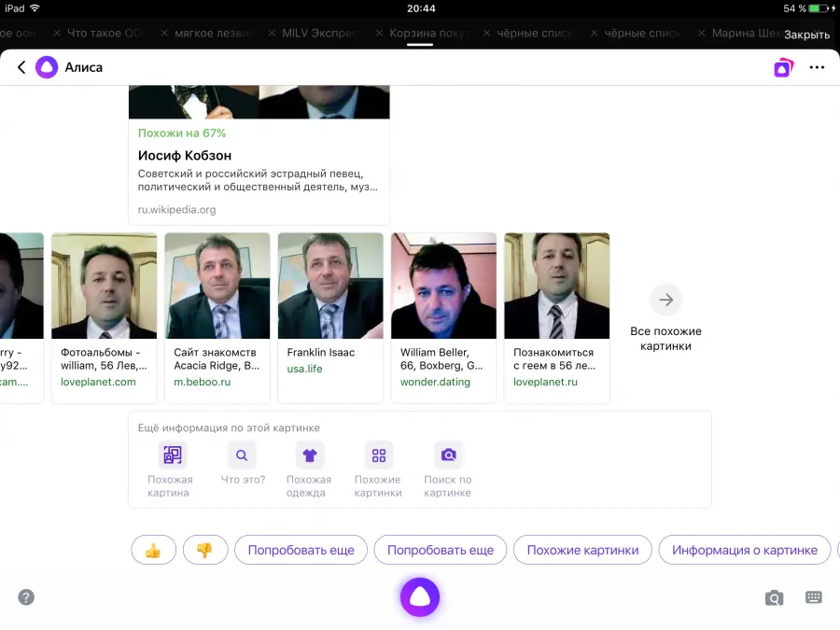This screenshot has width=840, height=630.
Task: Open the loveplanet.com link
Action: click(98, 382)
